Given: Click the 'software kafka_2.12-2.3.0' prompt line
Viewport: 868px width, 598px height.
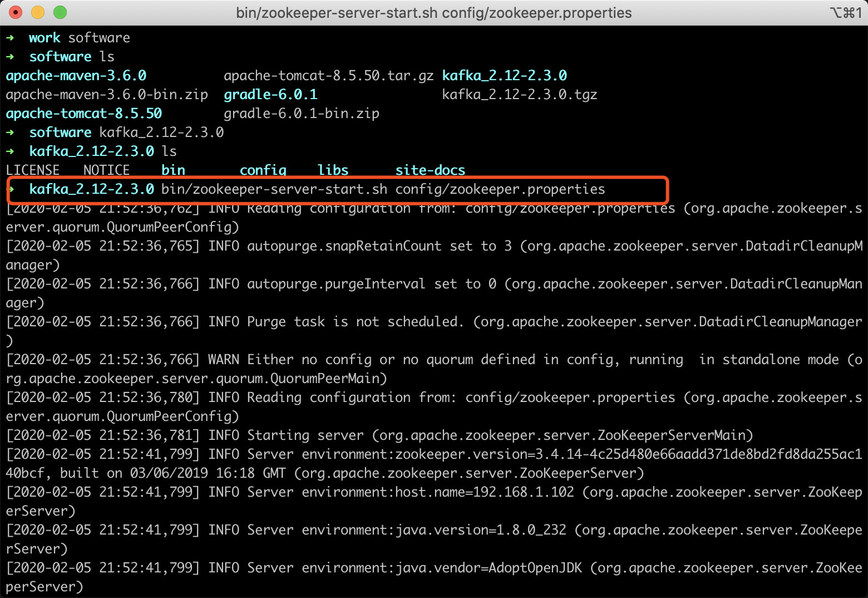Looking at the screenshot, I should pos(115,132).
